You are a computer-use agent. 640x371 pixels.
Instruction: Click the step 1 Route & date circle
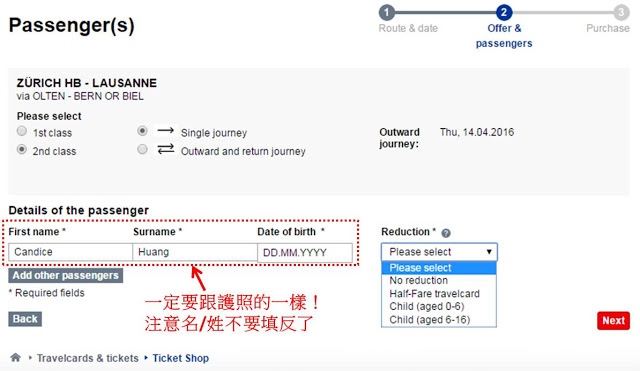coord(387,12)
